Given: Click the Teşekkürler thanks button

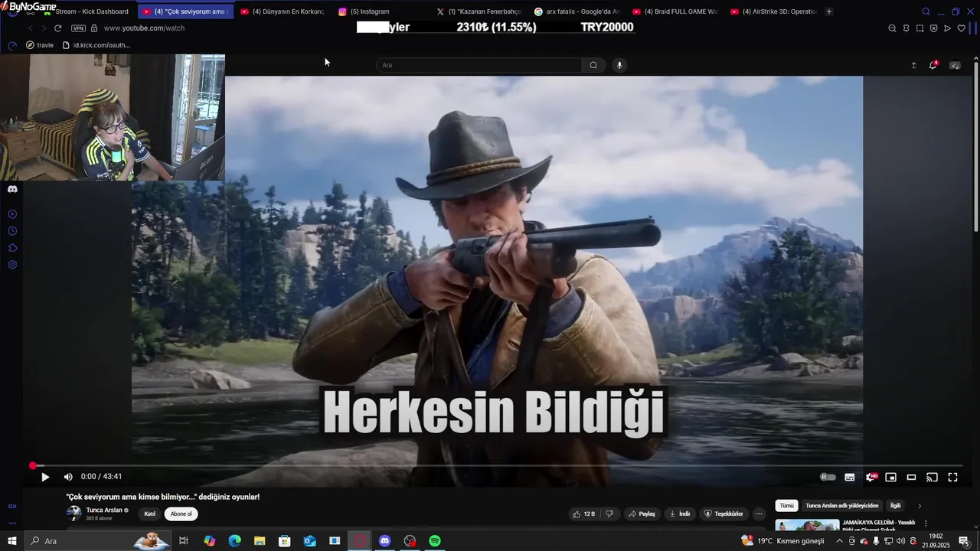Looking at the screenshot, I should coord(724,514).
